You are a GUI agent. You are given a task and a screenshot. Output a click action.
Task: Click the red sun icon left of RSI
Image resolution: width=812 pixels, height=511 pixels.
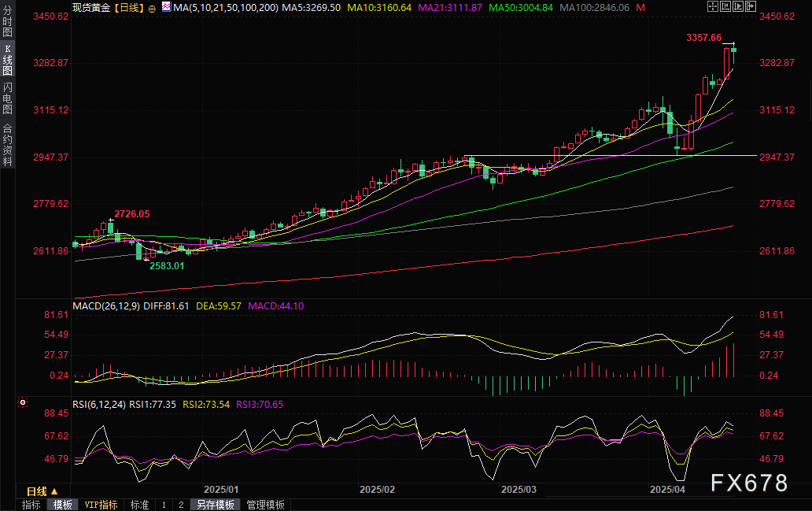tap(22, 403)
